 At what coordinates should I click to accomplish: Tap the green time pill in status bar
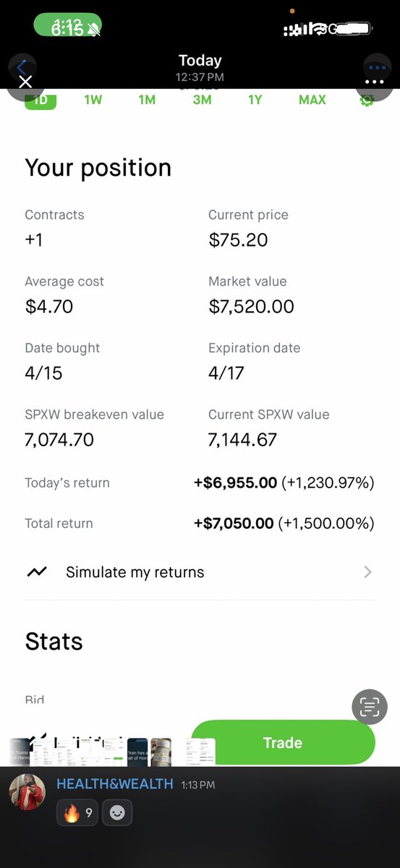(x=67, y=27)
